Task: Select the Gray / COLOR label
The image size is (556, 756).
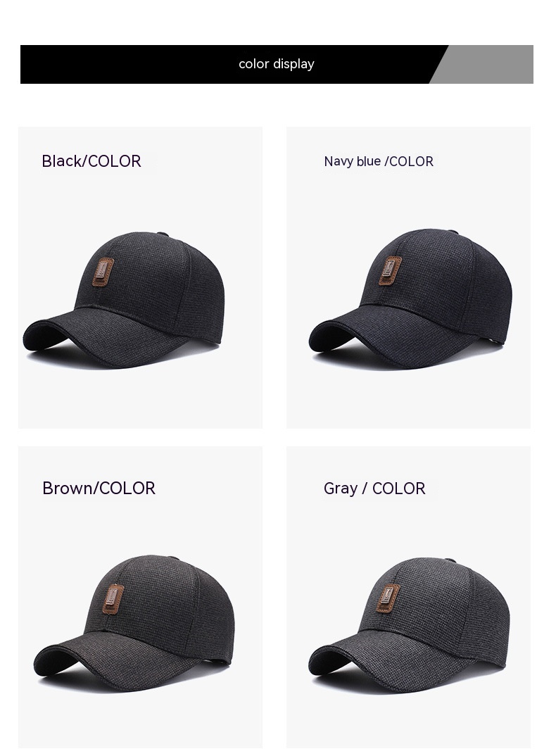Action: (374, 489)
